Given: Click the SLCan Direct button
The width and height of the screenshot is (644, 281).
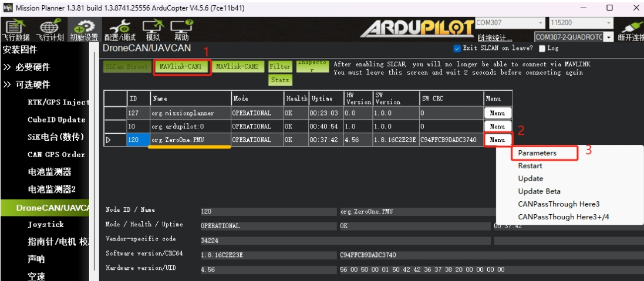Looking at the screenshot, I should click(126, 66).
